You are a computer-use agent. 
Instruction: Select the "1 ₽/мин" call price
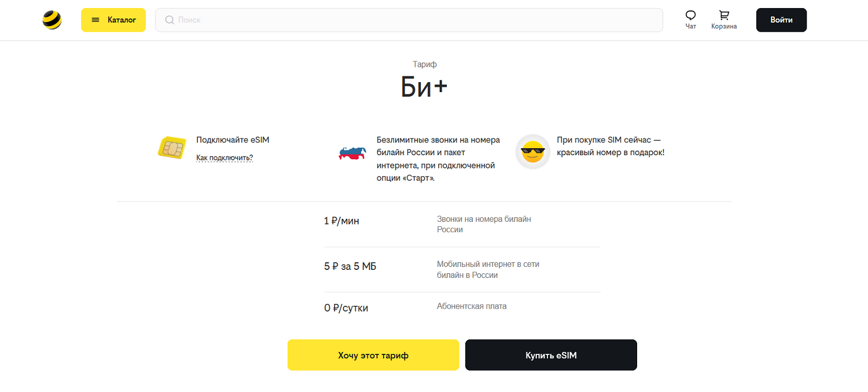(341, 221)
